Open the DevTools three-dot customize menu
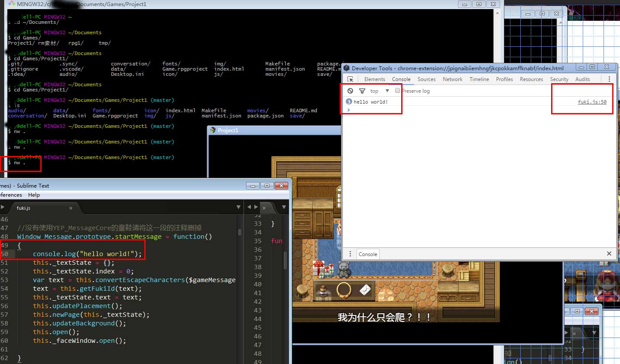The height and width of the screenshot is (364, 620). click(x=609, y=79)
